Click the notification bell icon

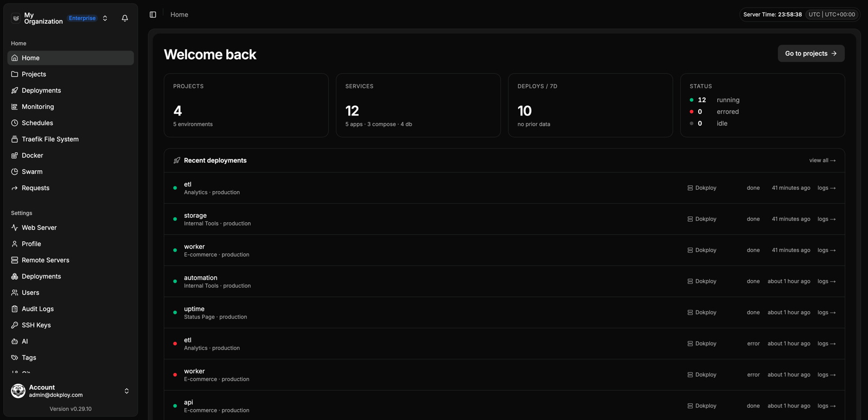click(x=125, y=18)
